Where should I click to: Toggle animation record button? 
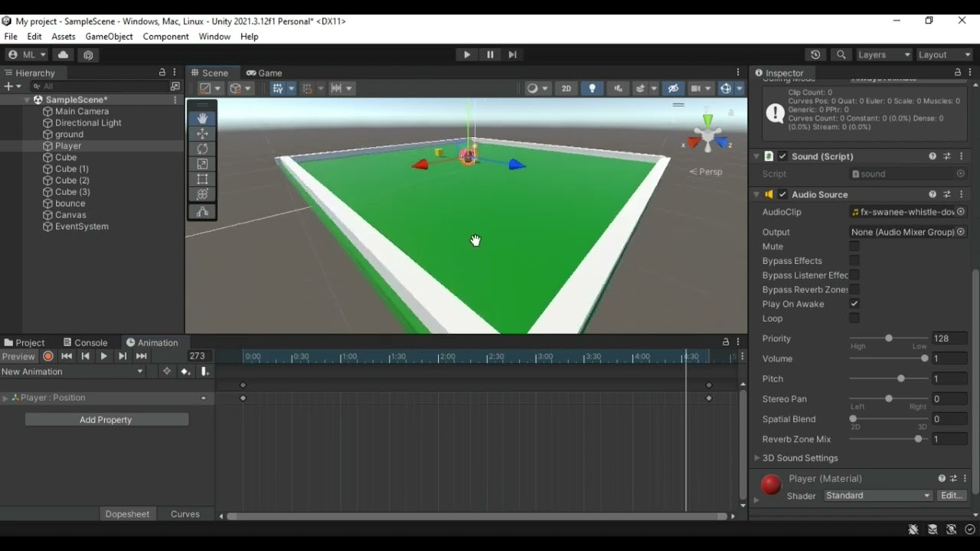point(47,357)
